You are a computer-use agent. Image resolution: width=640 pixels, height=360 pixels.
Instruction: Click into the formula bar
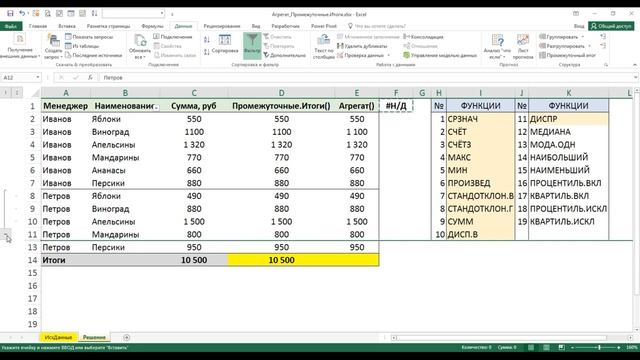(x=365, y=77)
